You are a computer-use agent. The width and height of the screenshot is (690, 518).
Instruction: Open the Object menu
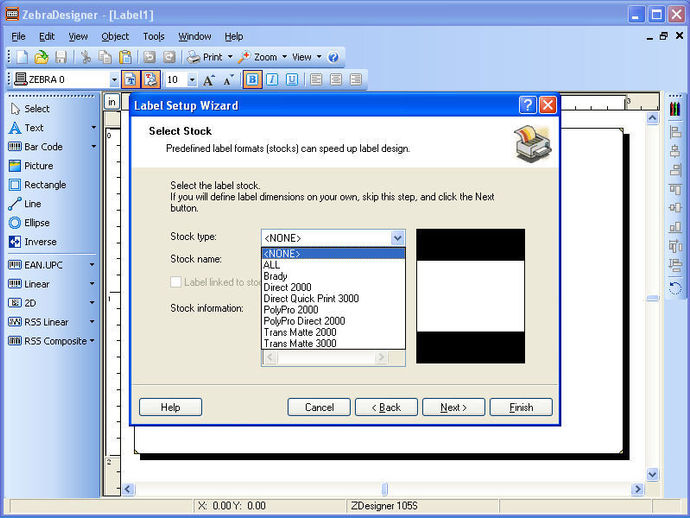(115, 37)
